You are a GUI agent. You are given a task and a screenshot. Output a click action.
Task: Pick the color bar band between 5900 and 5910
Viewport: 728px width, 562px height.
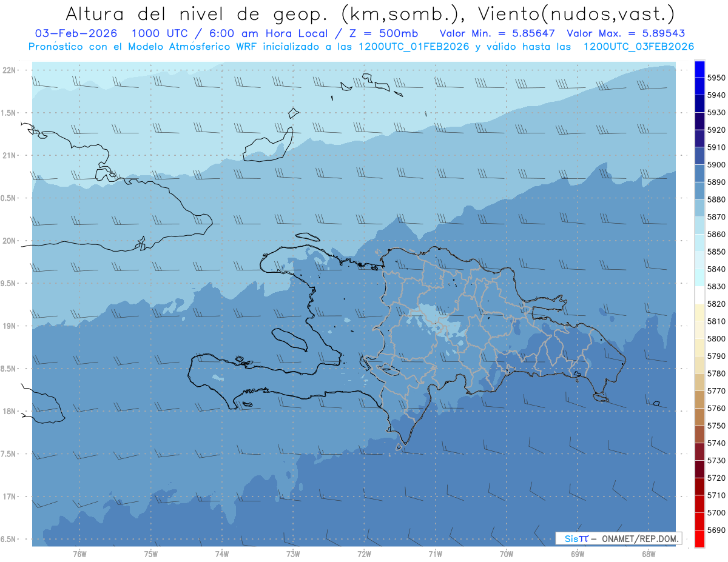pyautogui.click(x=699, y=156)
